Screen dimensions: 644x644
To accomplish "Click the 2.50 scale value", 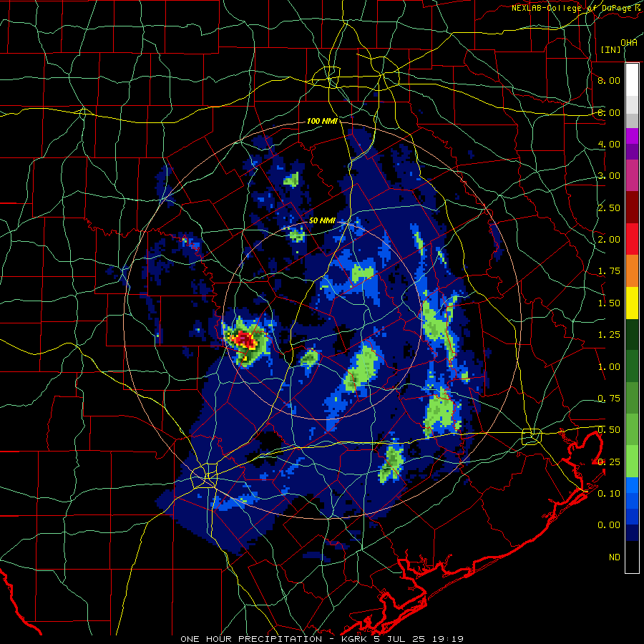I will point(609,208).
